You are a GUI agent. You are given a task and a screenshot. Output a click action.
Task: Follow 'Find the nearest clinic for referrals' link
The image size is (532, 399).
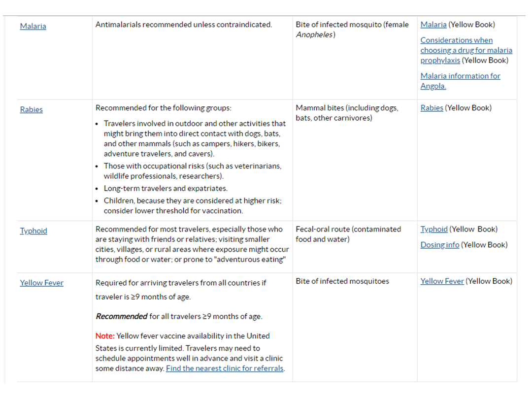(x=225, y=368)
